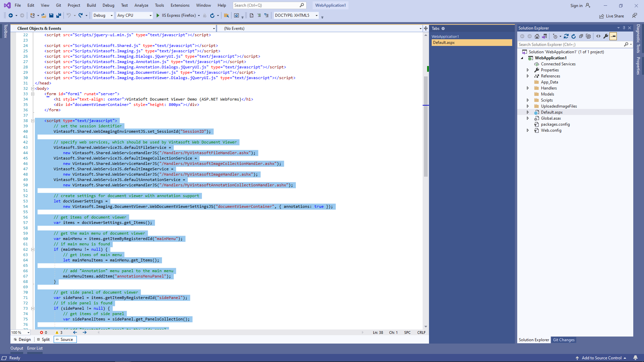644x362 pixels.
Task: Show all files in Solution Explorer
Action: (x=589, y=36)
